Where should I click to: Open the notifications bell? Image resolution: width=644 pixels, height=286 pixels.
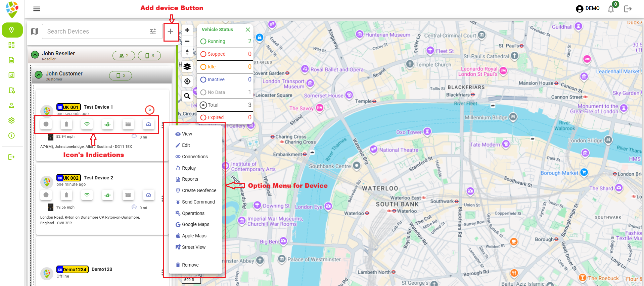(611, 9)
